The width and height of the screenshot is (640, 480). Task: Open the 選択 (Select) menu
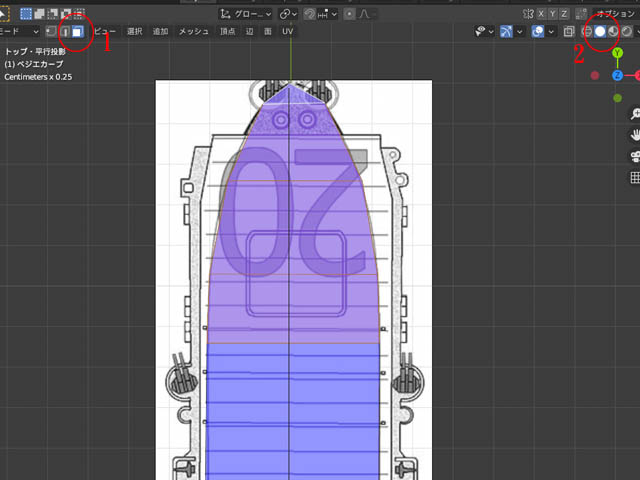[x=135, y=31]
